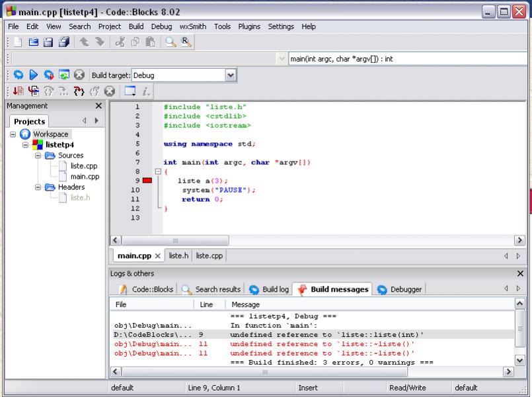This screenshot has width=532, height=397.
Task: Collapse the Workspace tree node
Action: (13, 134)
